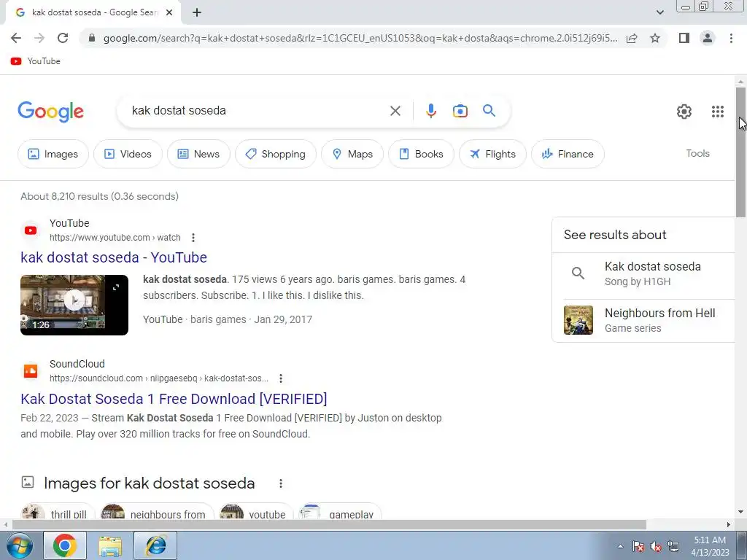The width and height of the screenshot is (747, 560).
Task: Open kak dostat soseda - YouTube result
Action: pyautogui.click(x=114, y=257)
